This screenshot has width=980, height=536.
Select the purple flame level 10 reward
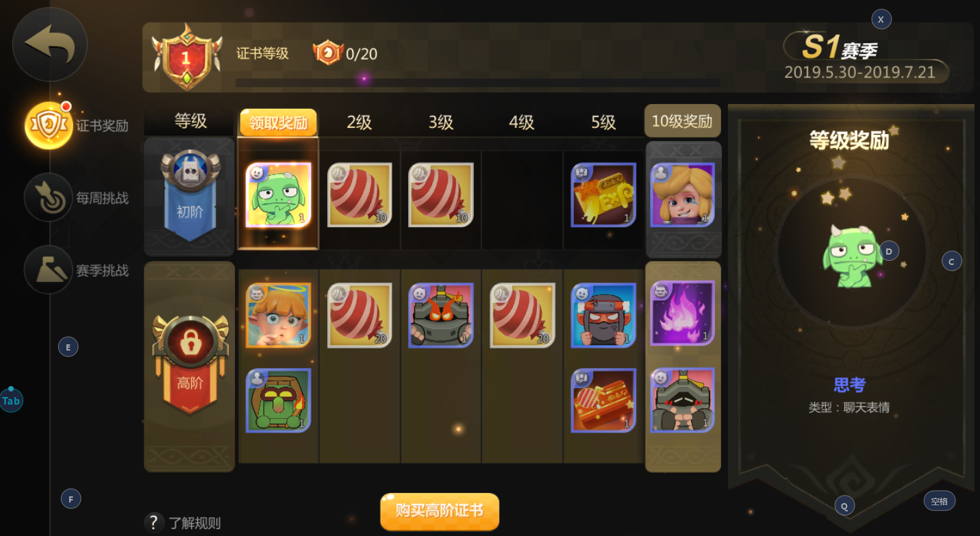683,313
